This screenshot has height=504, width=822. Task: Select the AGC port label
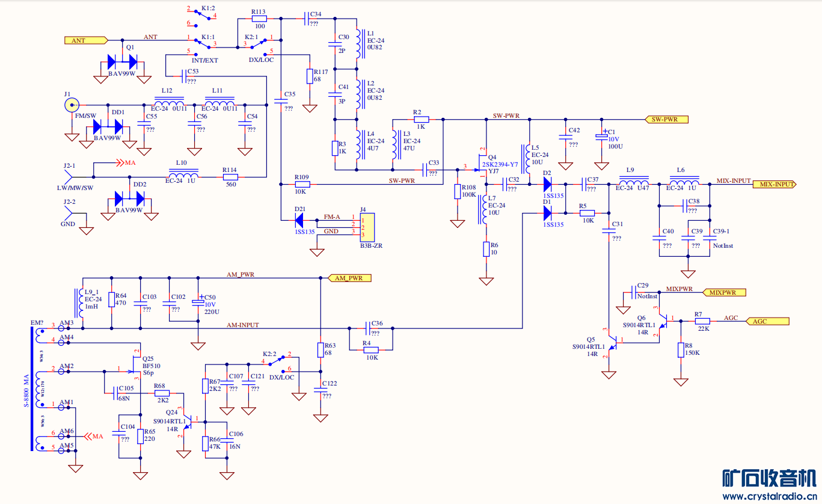click(x=767, y=321)
